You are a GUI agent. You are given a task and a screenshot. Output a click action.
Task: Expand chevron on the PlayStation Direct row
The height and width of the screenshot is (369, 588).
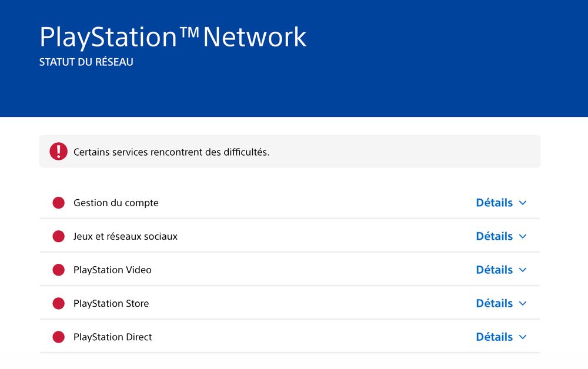pyautogui.click(x=523, y=337)
